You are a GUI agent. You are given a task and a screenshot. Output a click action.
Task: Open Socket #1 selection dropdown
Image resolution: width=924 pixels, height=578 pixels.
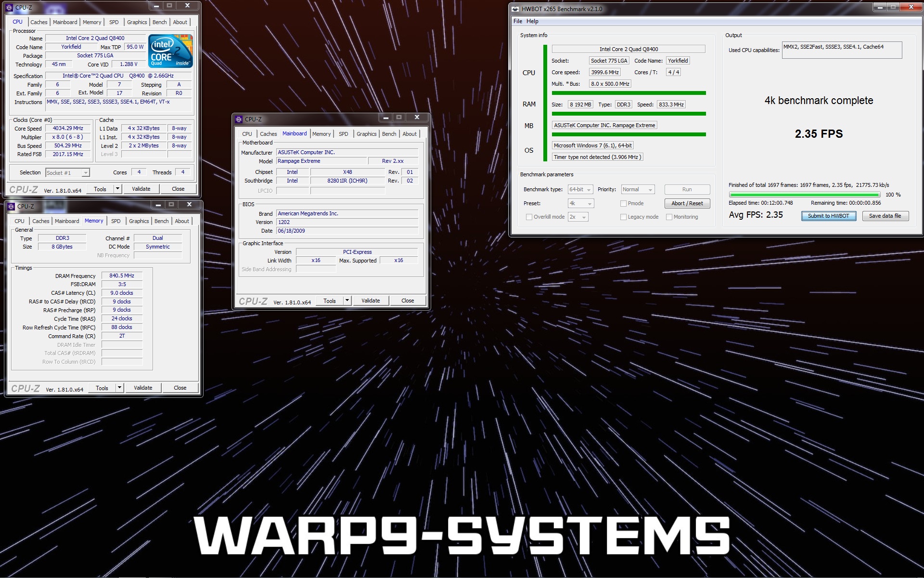[67, 172]
